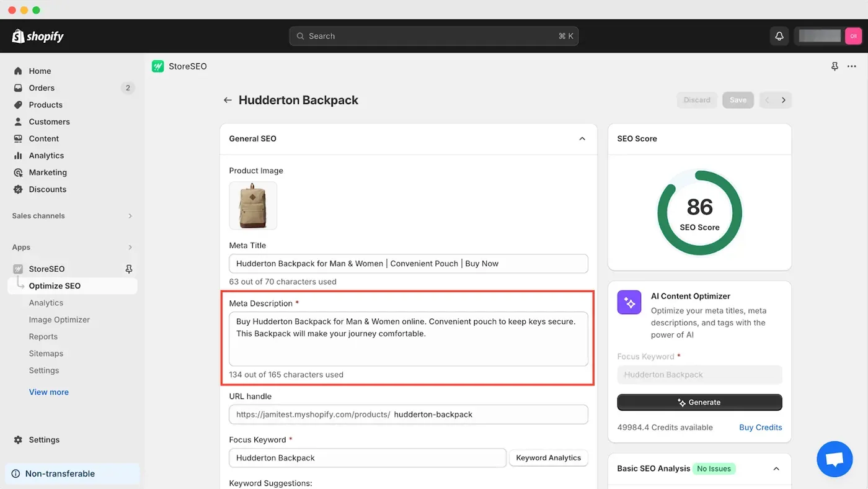Click the URL handle input field
This screenshot has width=868, height=489.
click(408, 415)
